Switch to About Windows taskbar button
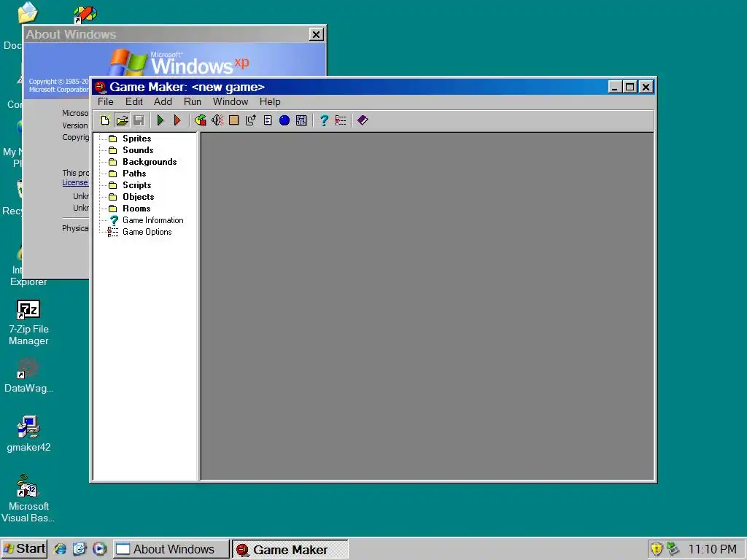Viewport: 747px width, 560px height. (x=171, y=549)
